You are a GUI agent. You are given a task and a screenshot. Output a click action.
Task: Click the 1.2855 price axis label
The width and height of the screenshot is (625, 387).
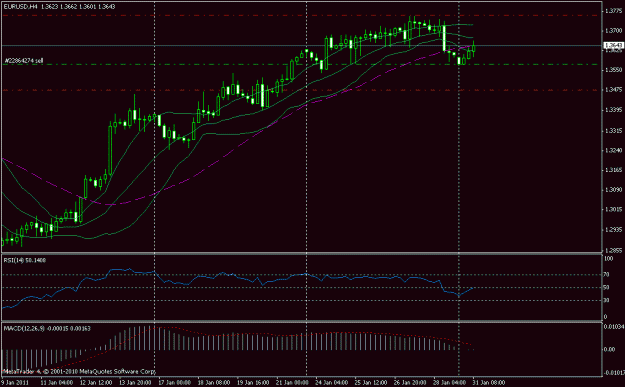click(x=613, y=250)
